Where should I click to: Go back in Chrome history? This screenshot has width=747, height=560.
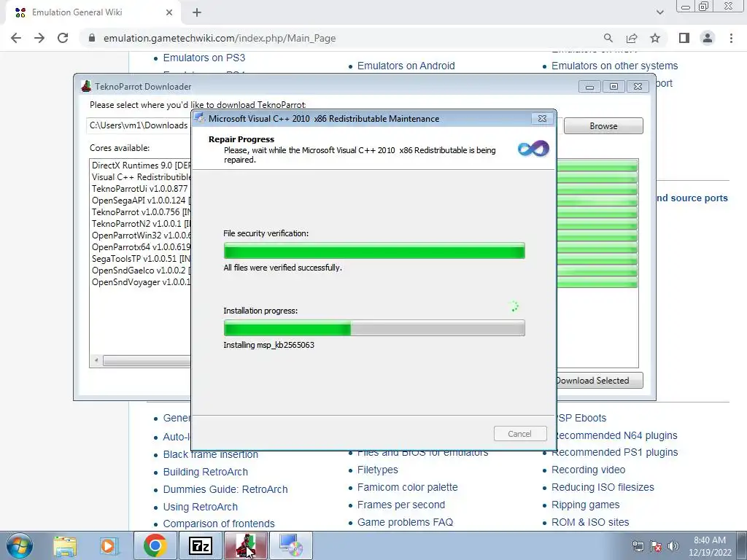16,38
